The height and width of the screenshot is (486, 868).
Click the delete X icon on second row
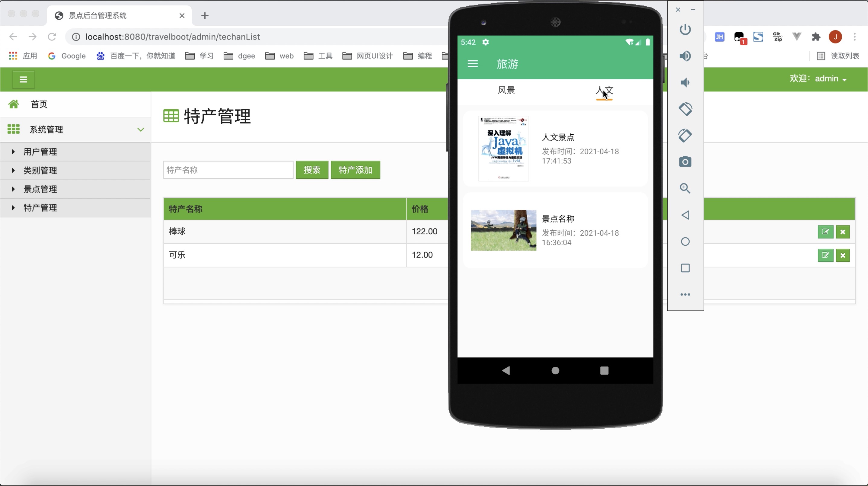pos(843,255)
